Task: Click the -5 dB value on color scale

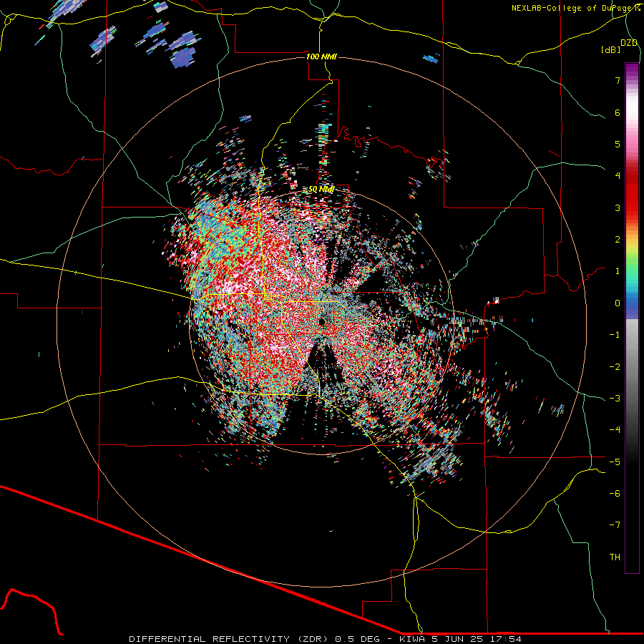Action: [615, 462]
